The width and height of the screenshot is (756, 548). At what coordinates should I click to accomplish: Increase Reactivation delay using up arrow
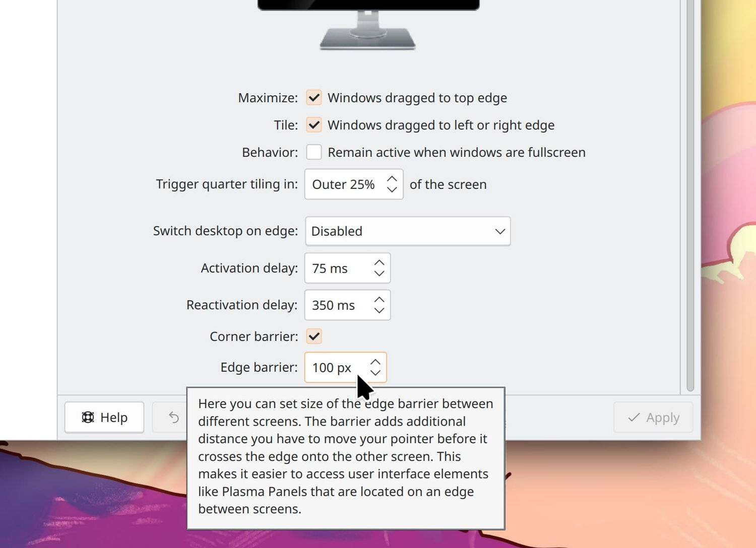[x=380, y=300]
